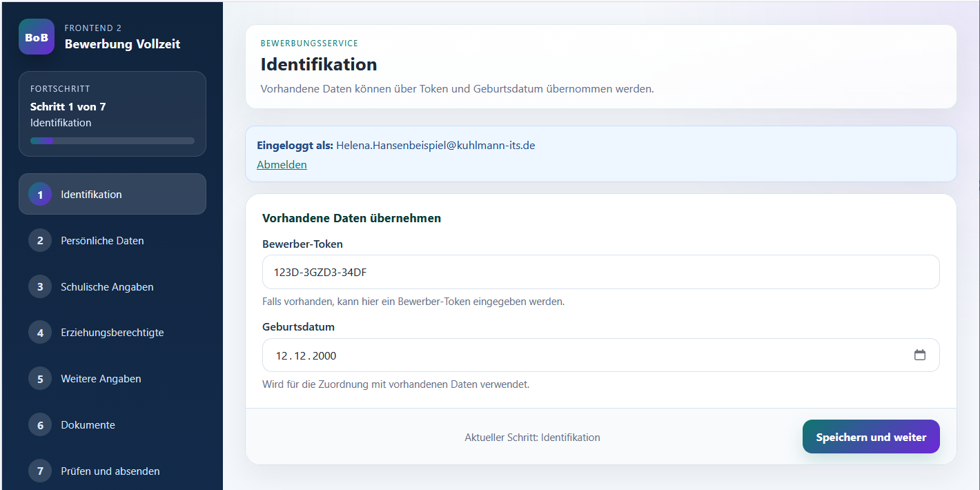
Task: Click the circle 7 icon for Prüfen und absenden
Action: pyautogui.click(x=40, y=471)
